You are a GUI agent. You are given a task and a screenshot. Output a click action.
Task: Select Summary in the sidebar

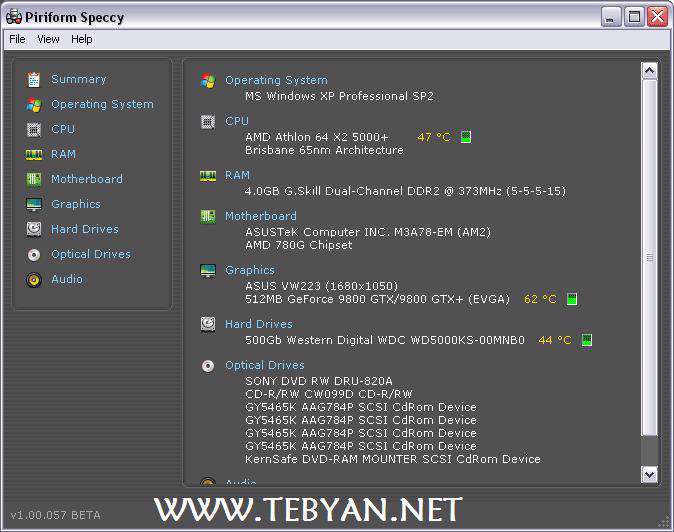[78, 79]
